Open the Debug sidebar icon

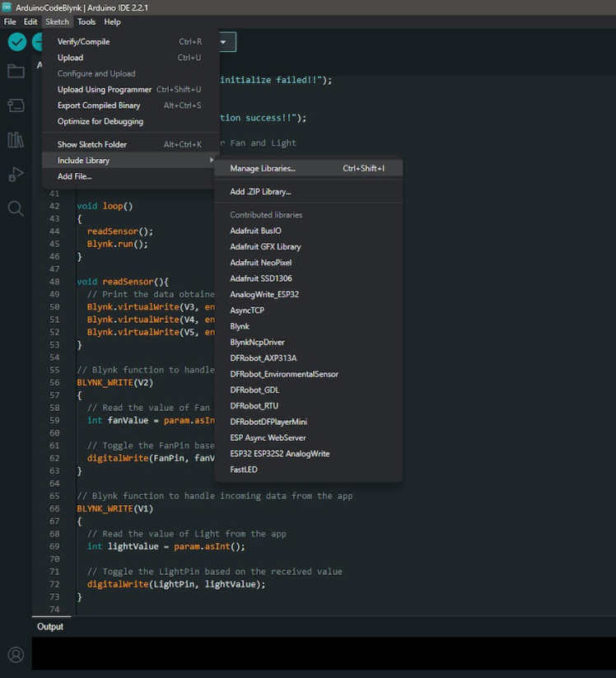(16, 174)
